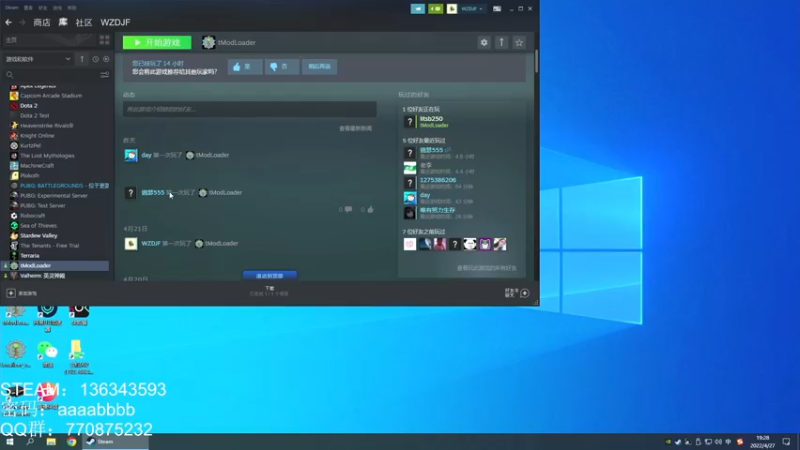
Task: Click the comment icon under activity post
Action: click(348, 209)
